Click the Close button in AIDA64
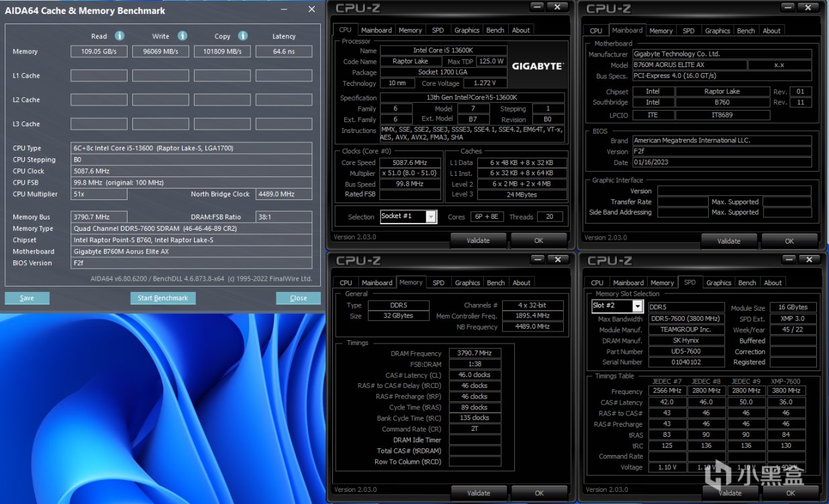The height and width of the screenshot is (504, 829). 298,298
